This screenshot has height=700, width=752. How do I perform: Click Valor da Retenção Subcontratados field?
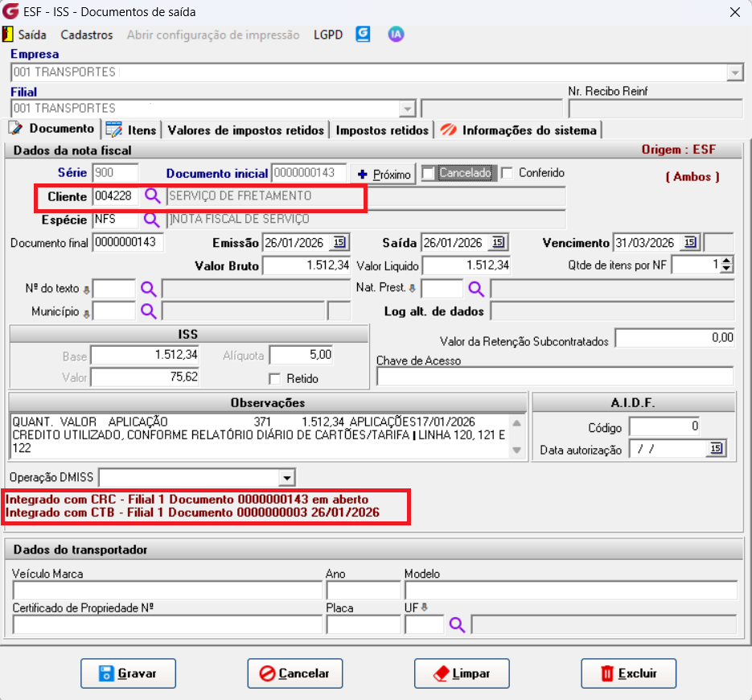[x=674, y=338]
